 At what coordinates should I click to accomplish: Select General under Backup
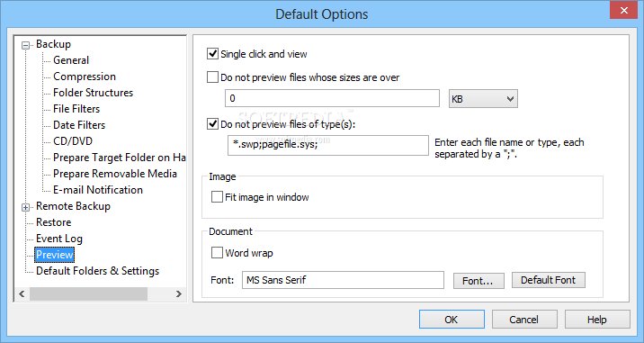click(71, 60)
